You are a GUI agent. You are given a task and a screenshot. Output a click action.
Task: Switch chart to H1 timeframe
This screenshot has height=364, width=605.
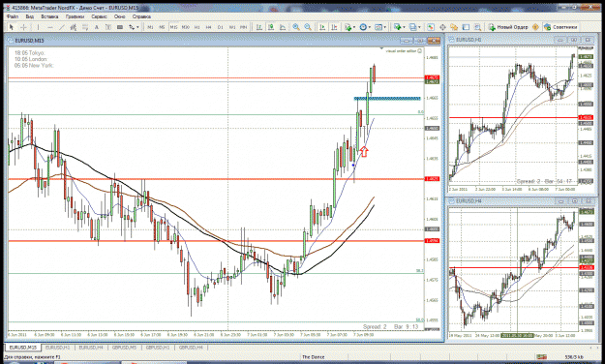(197, 27)
